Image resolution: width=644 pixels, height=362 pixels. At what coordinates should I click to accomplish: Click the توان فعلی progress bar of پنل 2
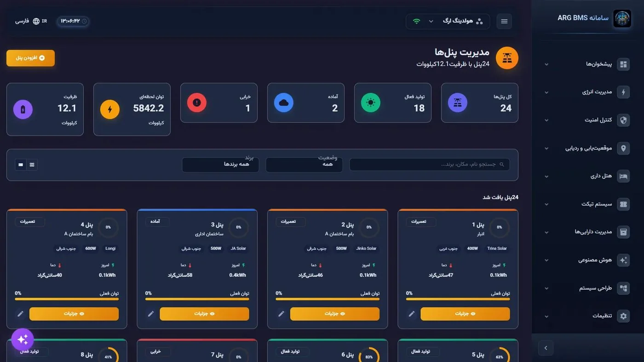328,299
